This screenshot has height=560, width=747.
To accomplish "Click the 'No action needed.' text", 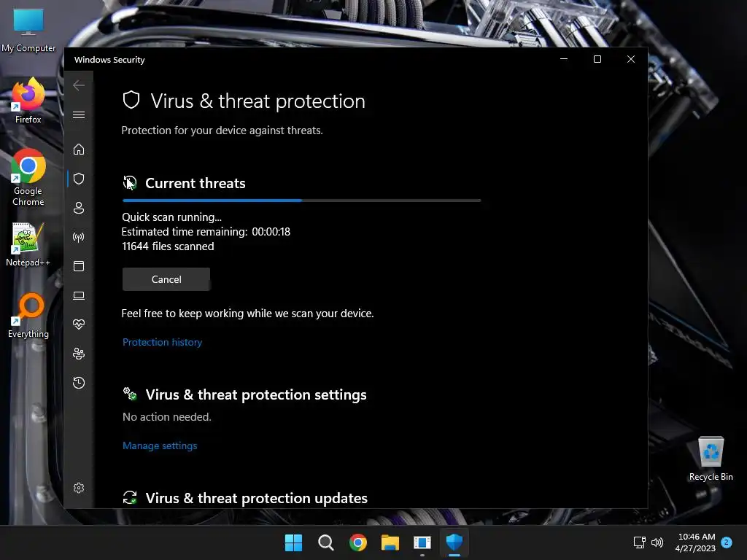I will click(167, 416).
